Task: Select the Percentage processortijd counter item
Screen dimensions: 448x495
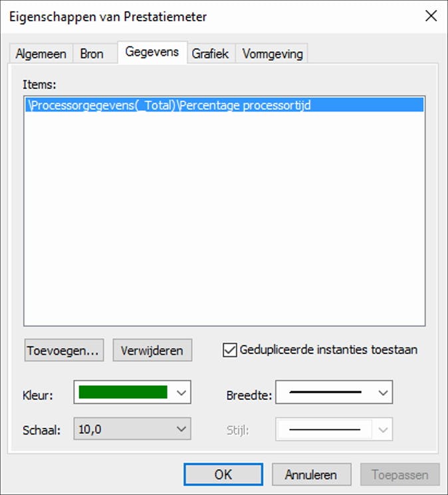Action: pyautogui.click(x=224, y=105)
